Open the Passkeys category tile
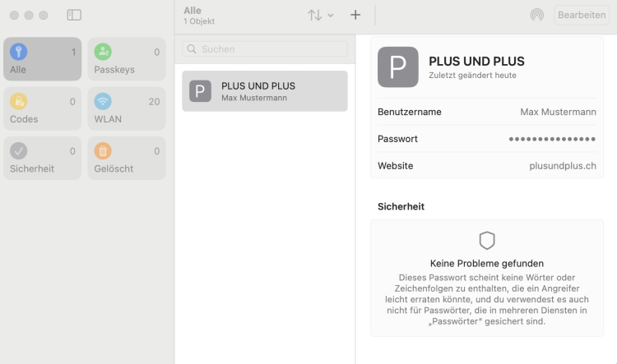This screenshot has height=364, width=617. point(127,59)
